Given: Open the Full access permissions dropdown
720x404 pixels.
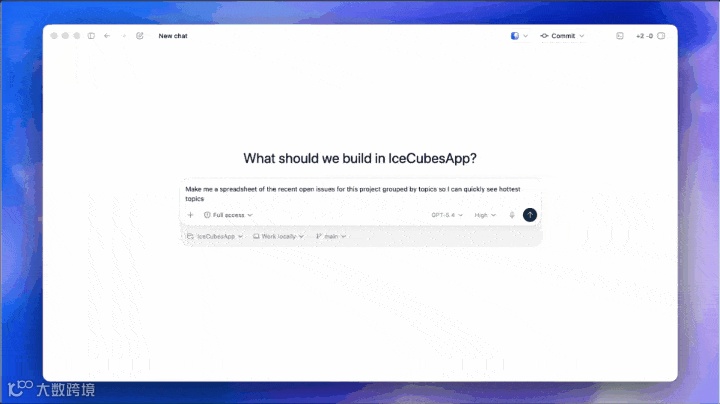Looking at the screenshot, I should (x=228, y=215).
